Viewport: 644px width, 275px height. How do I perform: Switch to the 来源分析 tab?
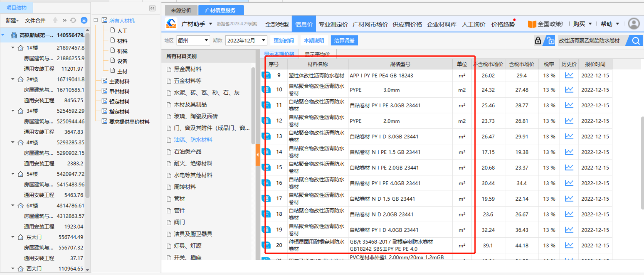click(181, 10)
